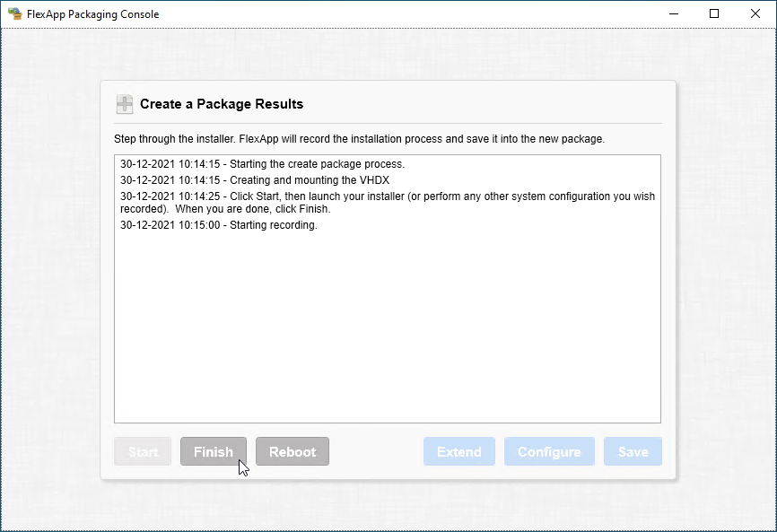Open Configure for the package
The height and width of the screenshot is (532, 777).
click(x=549, y=452)
